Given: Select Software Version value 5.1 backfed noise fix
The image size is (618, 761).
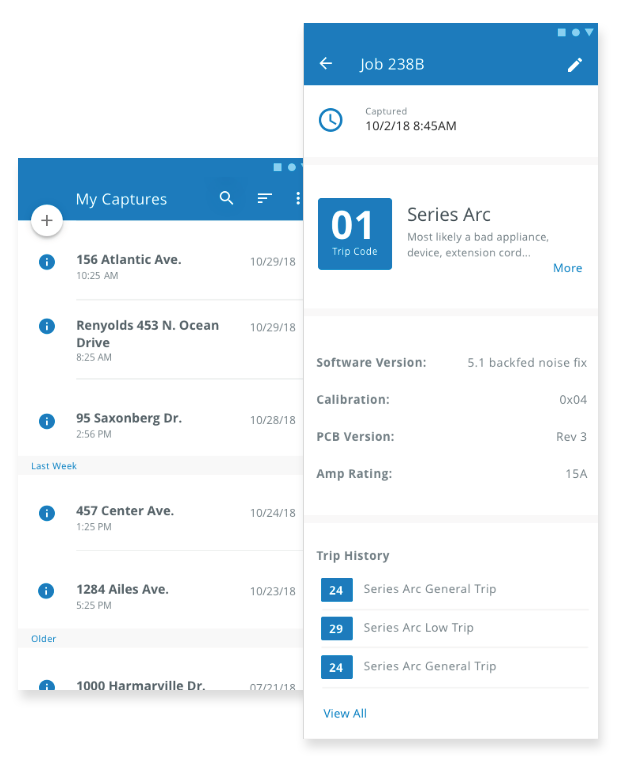Looking at the screenshot, I should (x=527, y=363).
